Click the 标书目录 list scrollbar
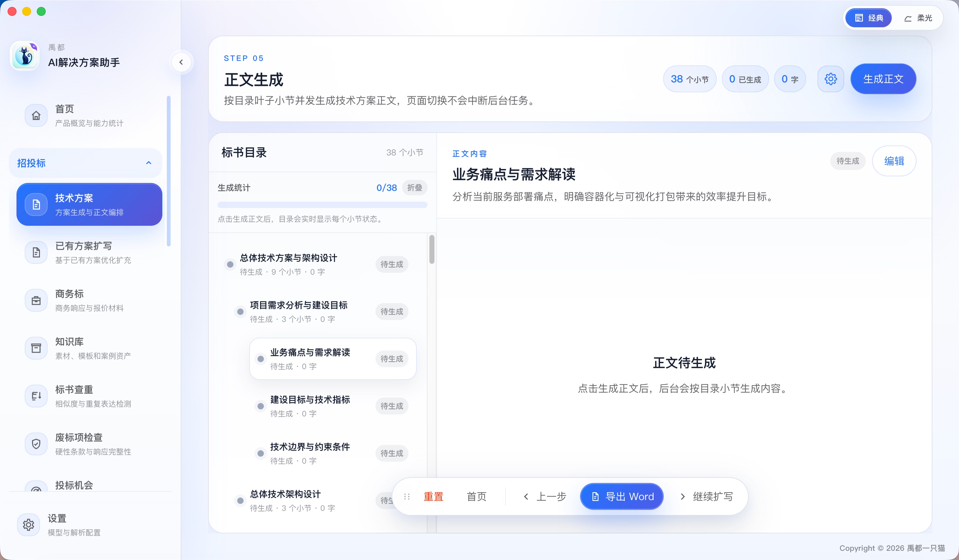959x560 pixels. coord(432,250)
